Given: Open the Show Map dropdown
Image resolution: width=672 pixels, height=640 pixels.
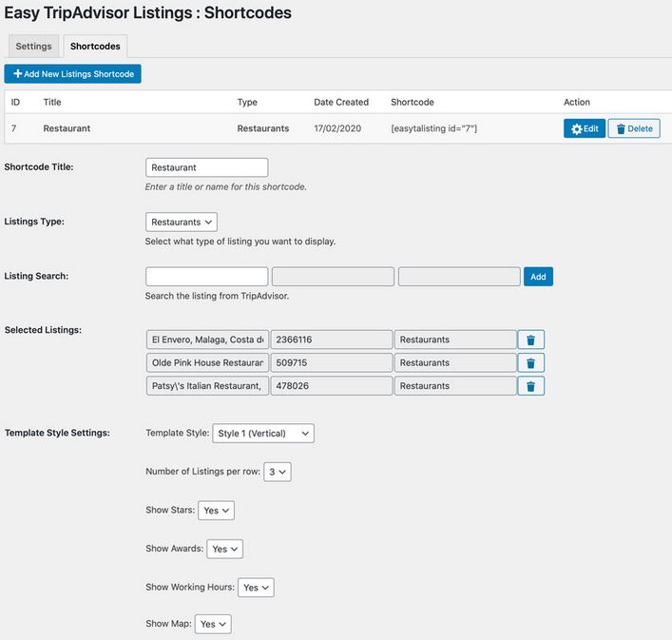Looking at the screenshot, I should point(213,624).
